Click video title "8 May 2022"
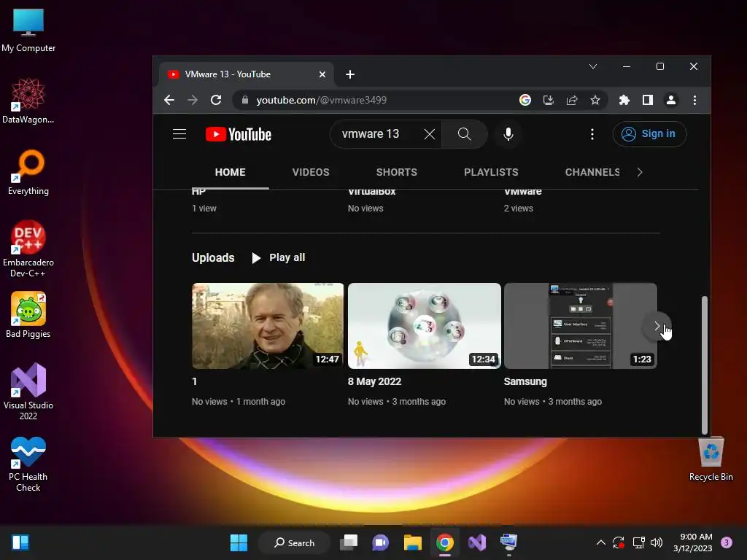 click(374, 381)
